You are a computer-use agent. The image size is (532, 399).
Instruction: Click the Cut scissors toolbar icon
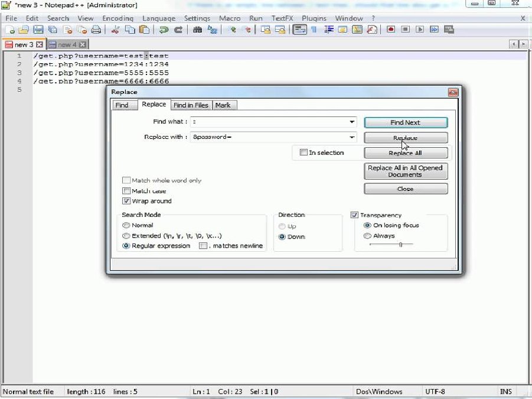click(115, 30)
